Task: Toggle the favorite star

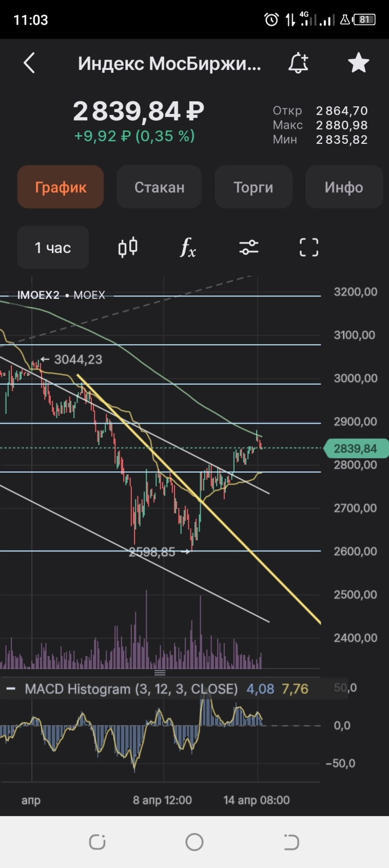Action: click(358, 63)
